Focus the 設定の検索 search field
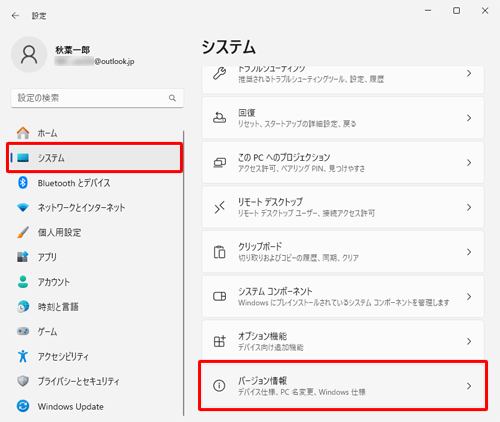Viewport: 500px width, 422px height. click(97, 98)
